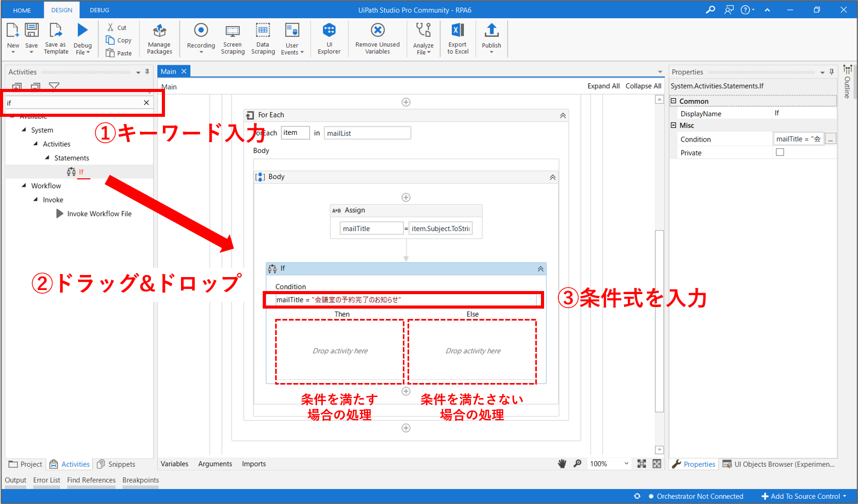Switch to the DEBUG ribbon tab
This screenshot has width=858, height=504.
pos(99,10)
